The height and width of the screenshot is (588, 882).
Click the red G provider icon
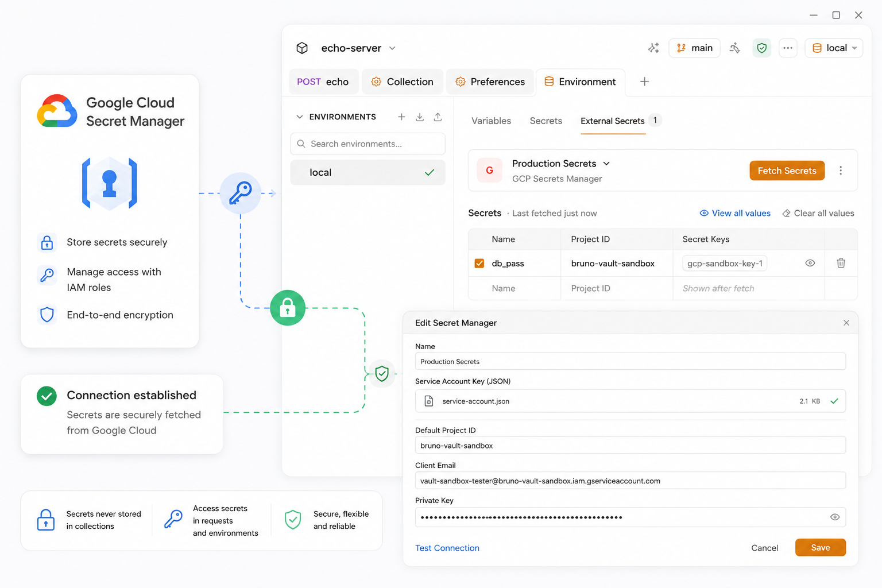(490, 171)
